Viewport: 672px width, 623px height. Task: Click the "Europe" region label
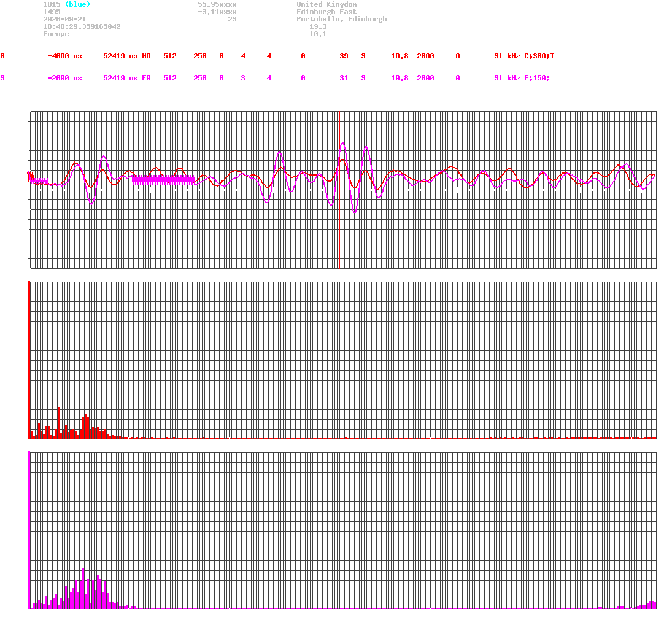pyautogui.click(x=56, y=34)
